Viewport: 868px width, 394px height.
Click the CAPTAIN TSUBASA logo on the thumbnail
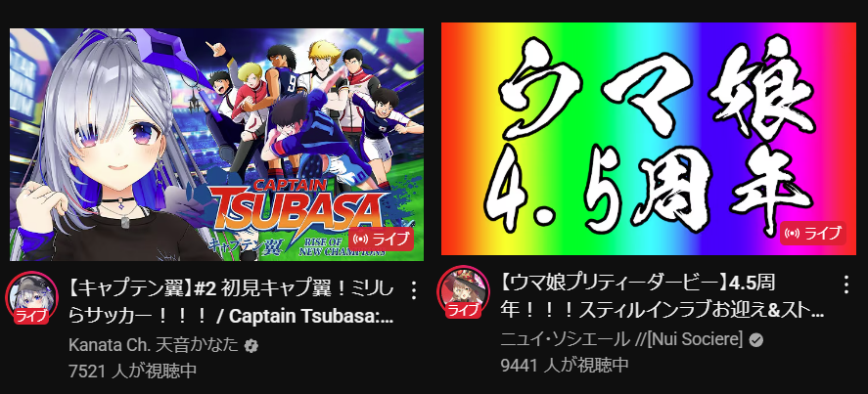(x=294, y=207)
